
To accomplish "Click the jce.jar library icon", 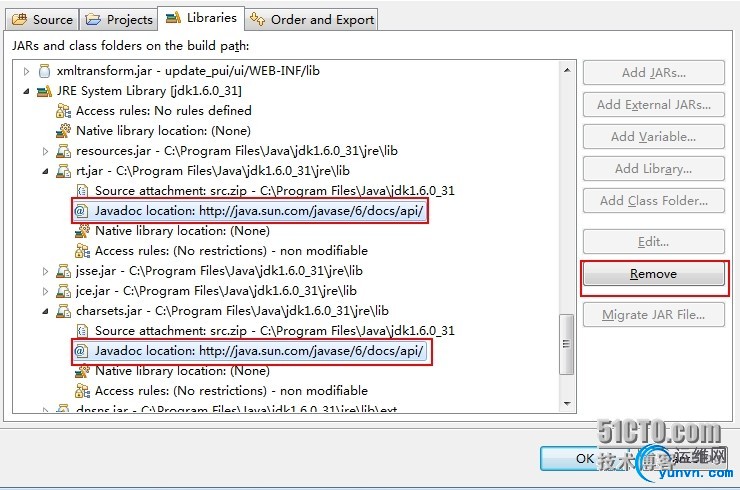I will (x=63, y=291).
